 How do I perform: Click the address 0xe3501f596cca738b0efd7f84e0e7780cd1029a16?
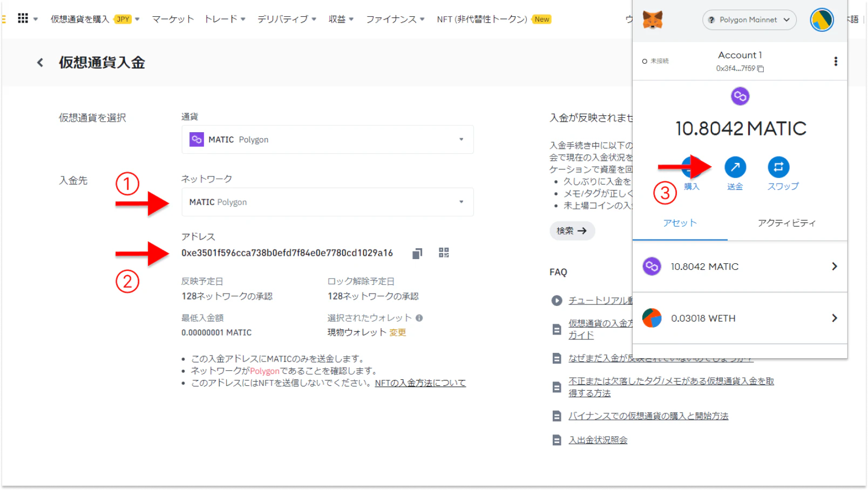[287, 253]
